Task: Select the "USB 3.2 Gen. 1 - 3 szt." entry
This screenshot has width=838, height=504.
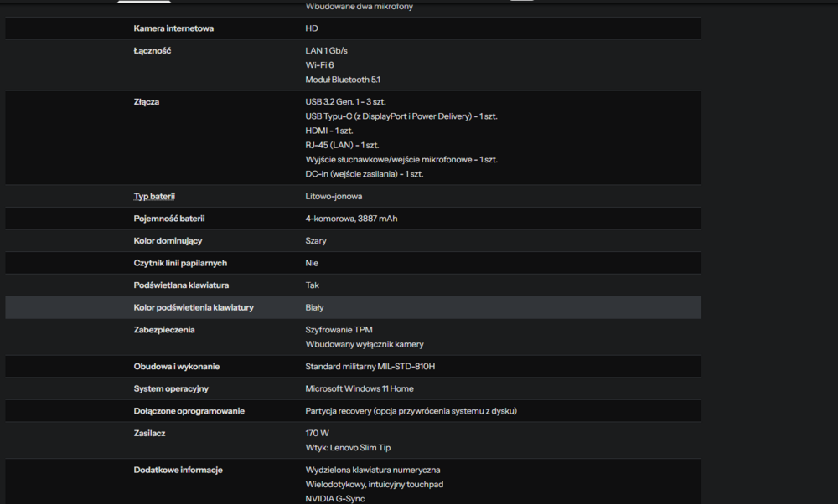Action: [345, 102]
